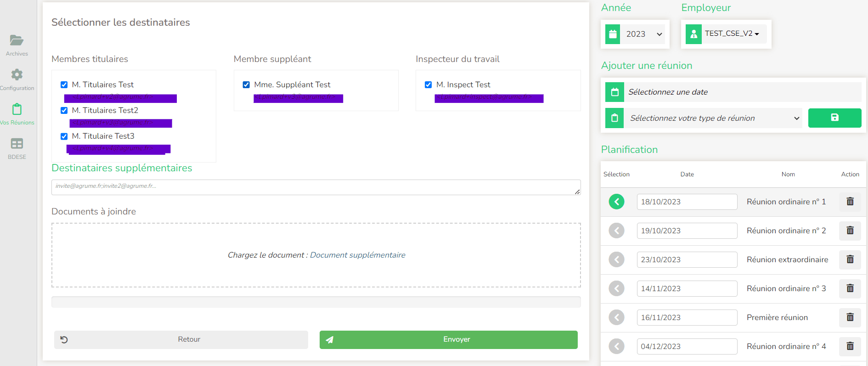
Task: Click the Sélectionnez une date field
Action: [x=743, y=92]
